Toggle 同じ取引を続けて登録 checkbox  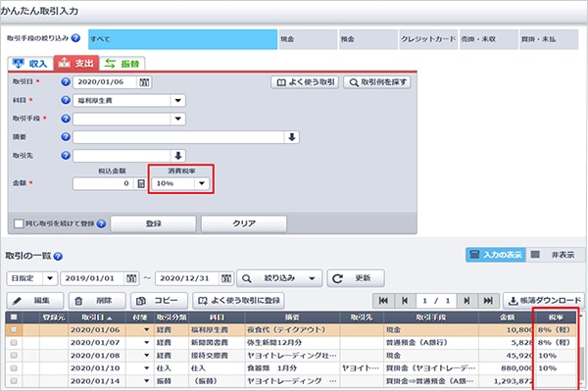19,223
